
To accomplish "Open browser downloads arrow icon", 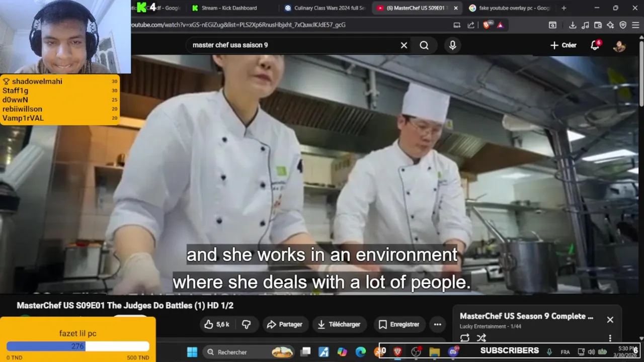I will click(x=573, y=25).
